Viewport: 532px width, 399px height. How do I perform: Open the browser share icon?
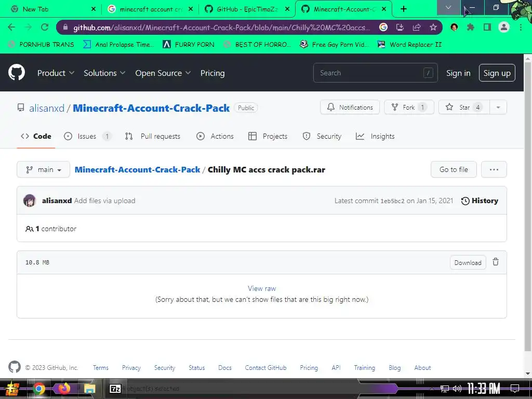point(417,27)
